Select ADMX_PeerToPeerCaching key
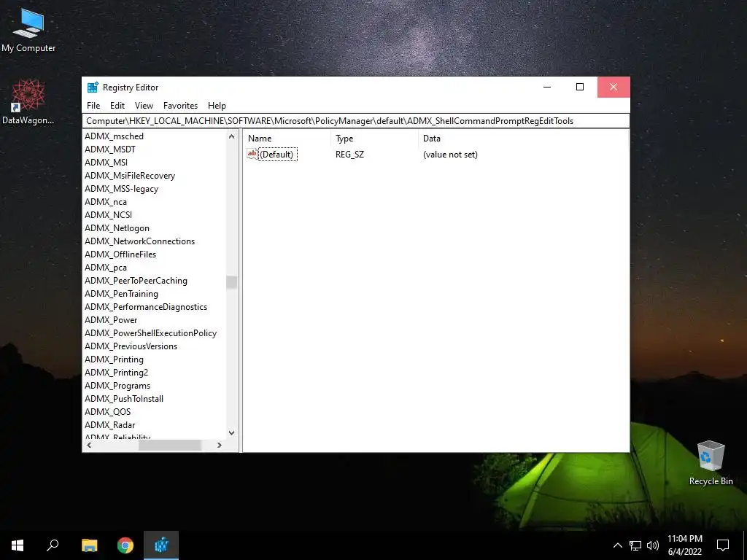The image size is (747, 560). pos(136,281)
